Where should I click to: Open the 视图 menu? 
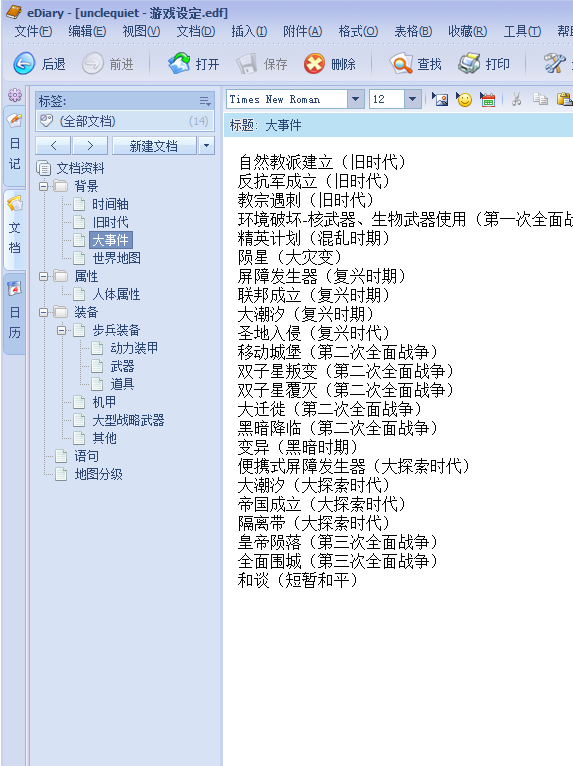click(141, 31)
